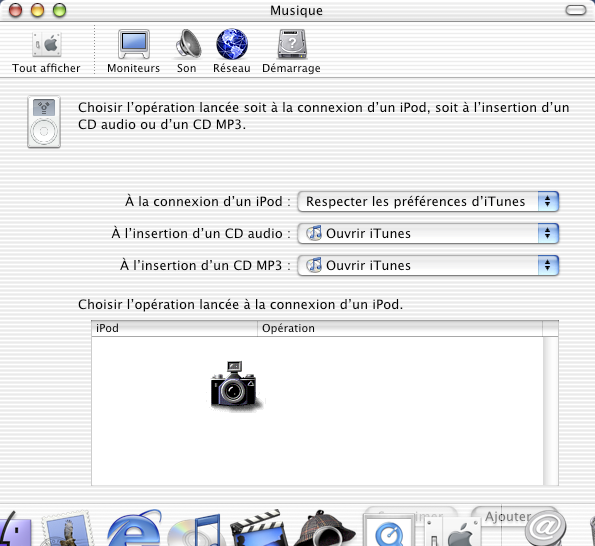Image resolution: width=595 pixels, height=546 pixels.
Task: Expand the CD audio insertion dropdown
Action: point(428,233)
